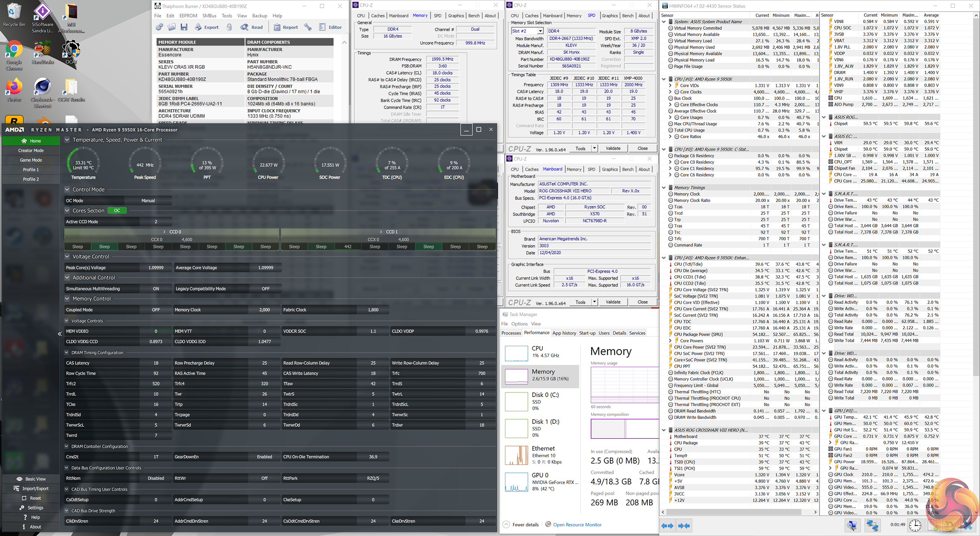
Task: Switch to the Graphics tab in the CPU-Z Memory window
Action: tap(456, 16)
